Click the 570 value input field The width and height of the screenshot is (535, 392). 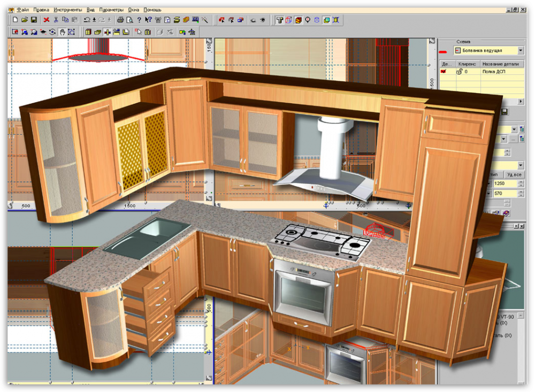504,193
